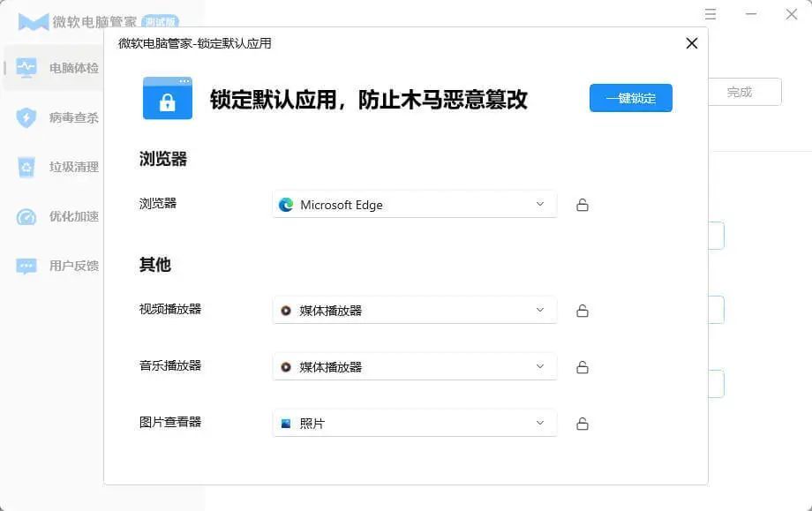Image resolution: width=812 pixels, height=511 pixels.
Task: Toggle the lock for default browser
Action: (x=583, y=205)
